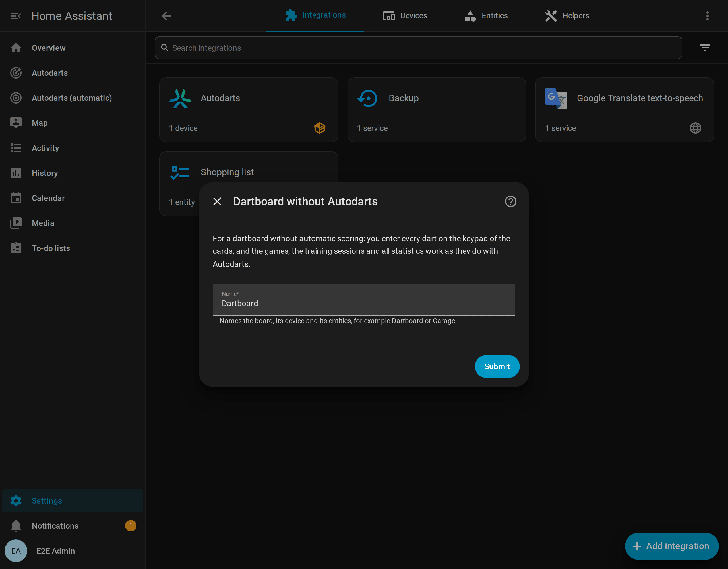This screenshot has height=569, width=728.
Task: Collapse the sidebar with the hamburger icon
Action: (x=16, y=16)
